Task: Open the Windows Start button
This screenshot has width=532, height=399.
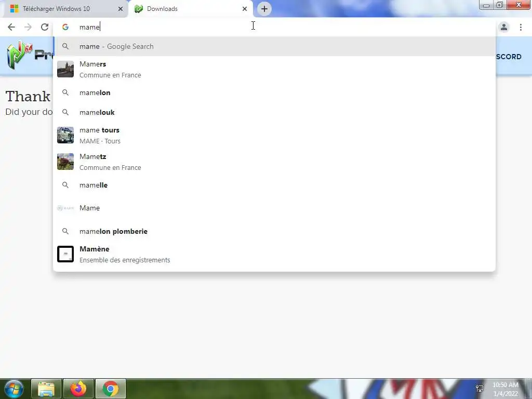Action: coord(14,389)
